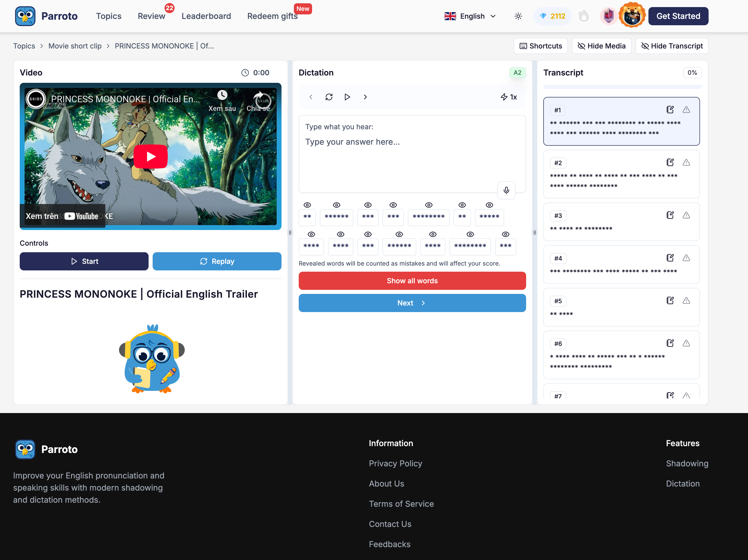This screenshot has height=560, width=748.
Task: Open the Feedbacks footer link
Action: [x=390, y=544]
